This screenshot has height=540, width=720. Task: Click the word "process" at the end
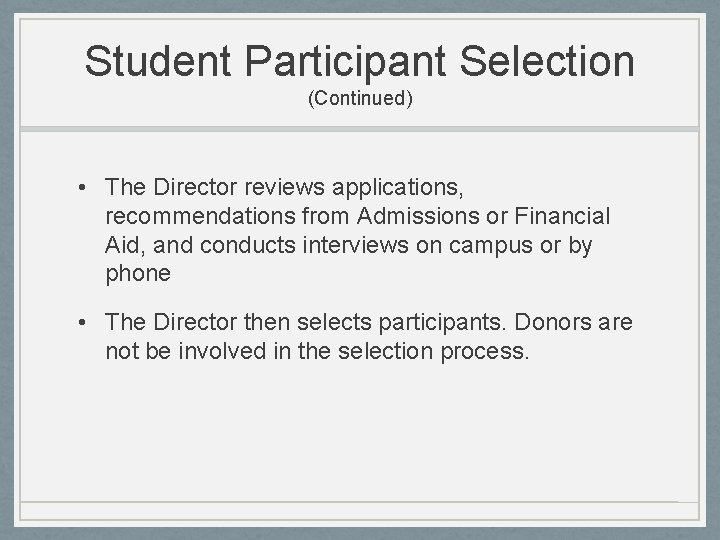point(485,351)
